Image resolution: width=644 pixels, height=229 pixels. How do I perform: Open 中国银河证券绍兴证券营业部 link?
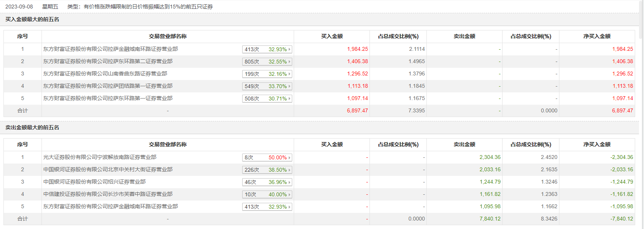94,182
